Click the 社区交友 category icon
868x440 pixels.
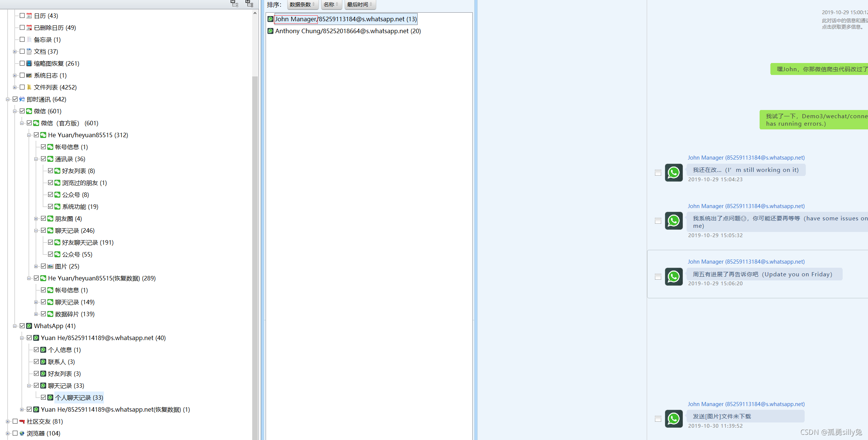(22, 421)
